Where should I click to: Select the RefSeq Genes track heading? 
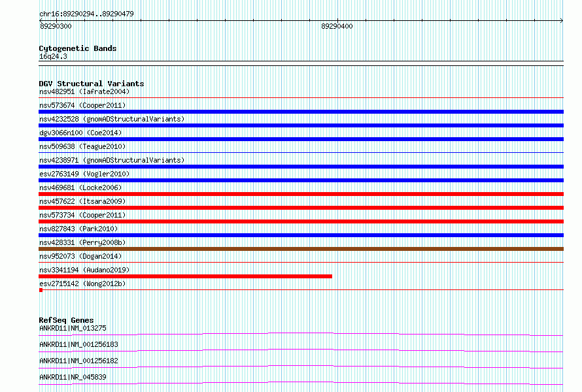click(66, 320)
